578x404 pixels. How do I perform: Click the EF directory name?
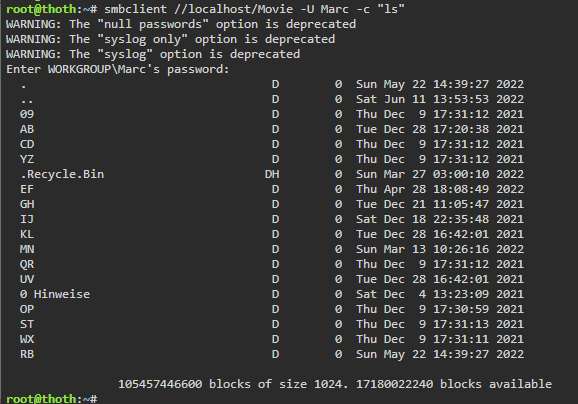tap(27, 189)
